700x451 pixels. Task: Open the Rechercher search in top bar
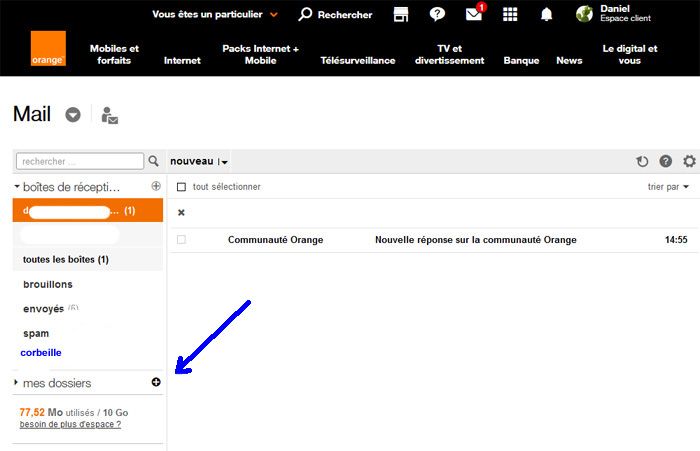pos(335,14)
